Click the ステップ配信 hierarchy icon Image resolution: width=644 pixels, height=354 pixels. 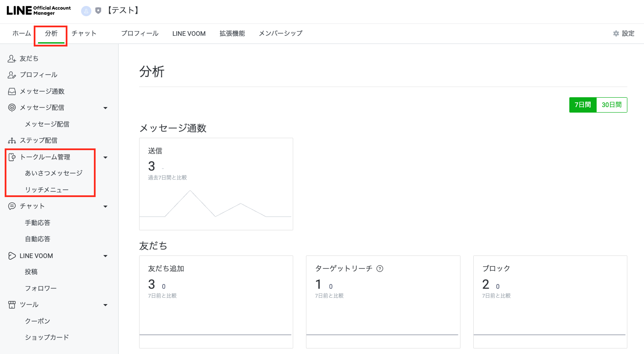(x=12, y=140)
